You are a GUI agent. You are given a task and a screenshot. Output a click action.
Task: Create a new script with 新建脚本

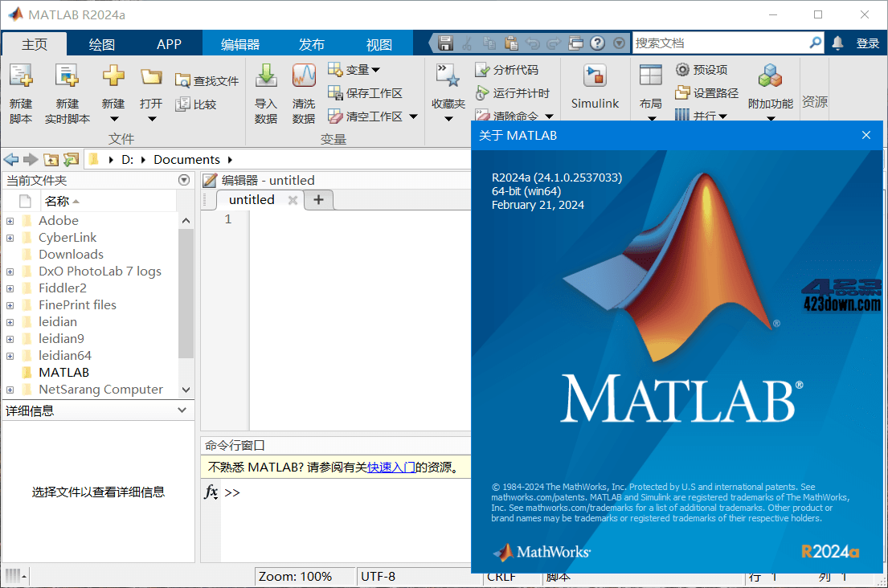[x=21, y=91]
